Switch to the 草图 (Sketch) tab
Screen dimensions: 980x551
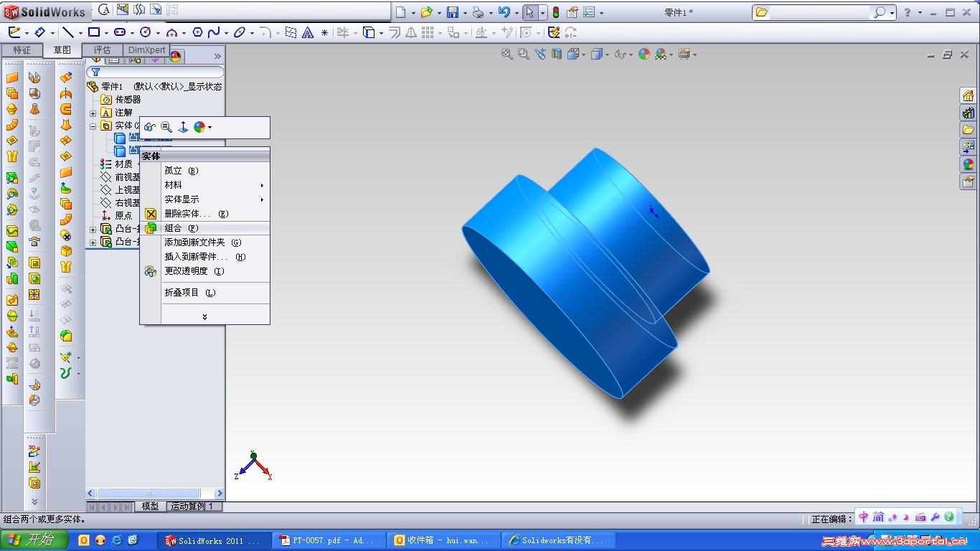[62, 50]
